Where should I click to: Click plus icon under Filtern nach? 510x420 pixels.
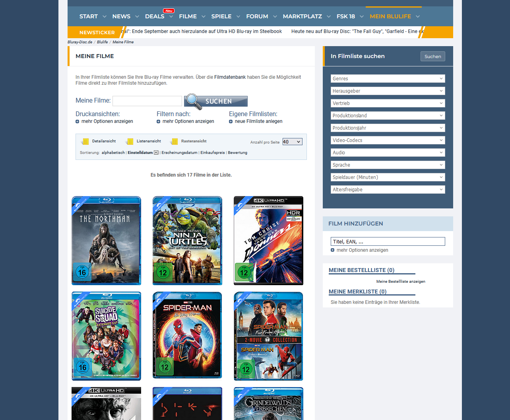click(x=159, y=122)
